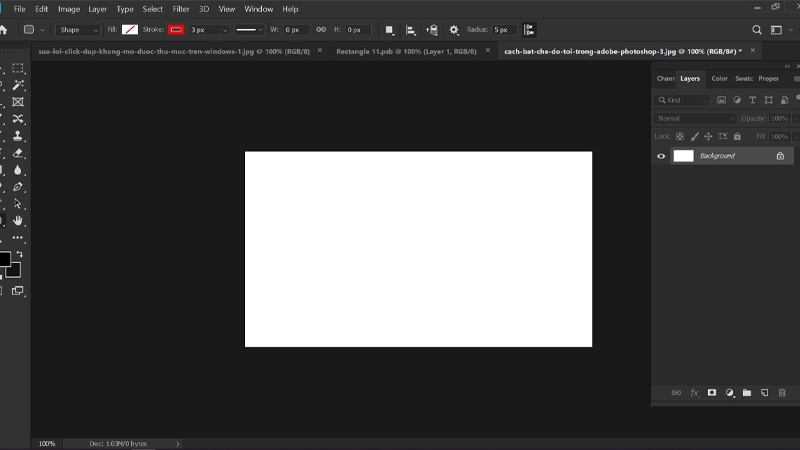The image size is (800, 450).
Task: Toggle filter for smart objects
Action: pos(784,100)
